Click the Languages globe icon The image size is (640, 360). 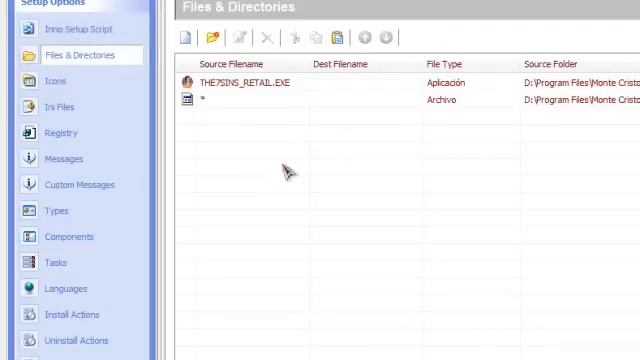[x=29, y=288]
